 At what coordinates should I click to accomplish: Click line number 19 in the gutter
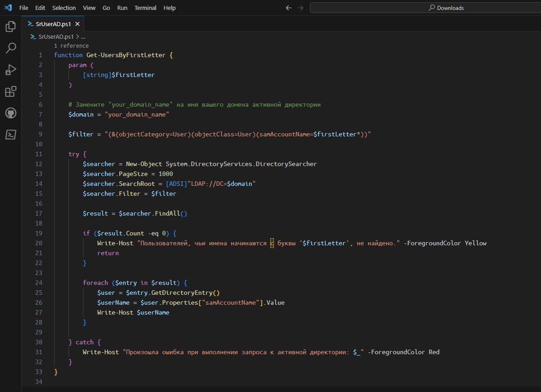click(39, 233)
